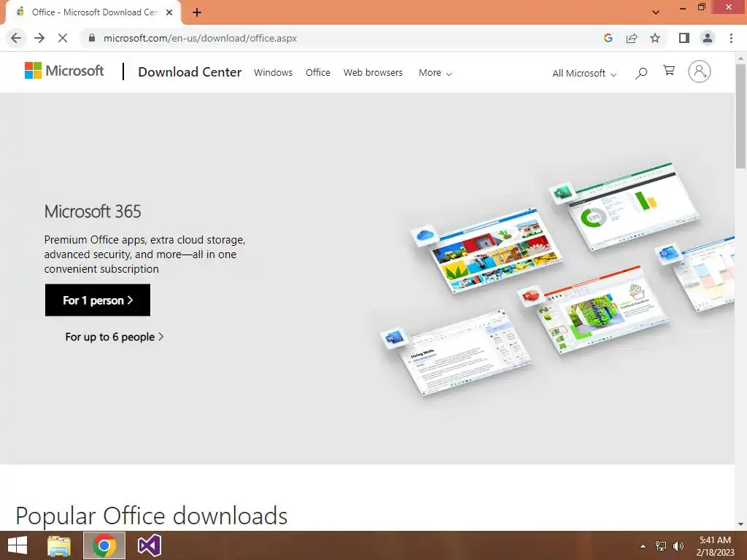Screen dimensions: 747x560
Task: Click the lock icon in address bar
Action: [x=92, y=38]
